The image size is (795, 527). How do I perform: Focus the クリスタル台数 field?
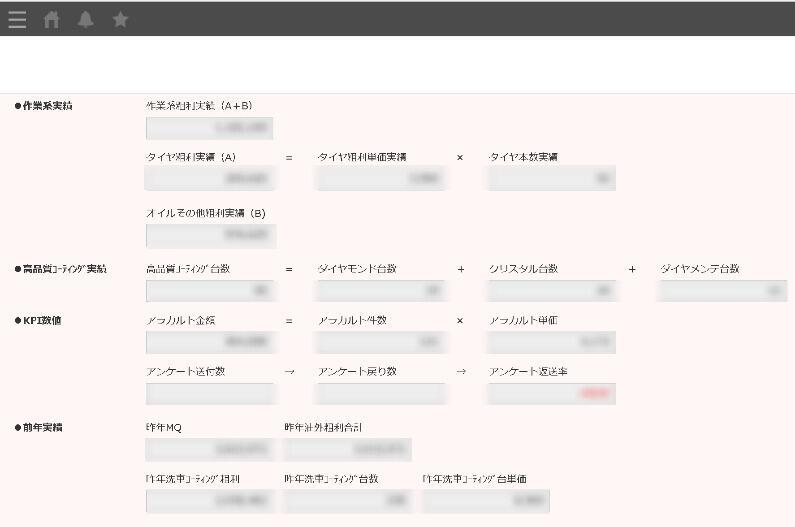click(x=552, y=291)
